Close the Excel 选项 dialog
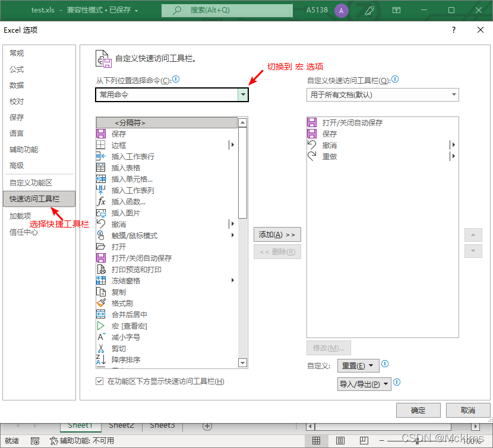Image resolution: width=493 pixels, height=448 pixels. (480, 30)
